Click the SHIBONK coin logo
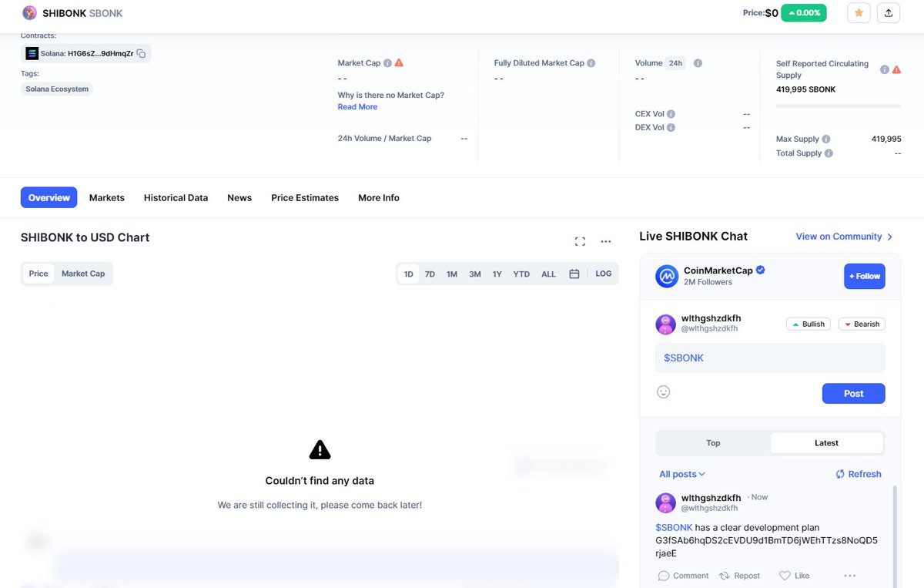This screenshot has height=588, width=924. (29, 13)
